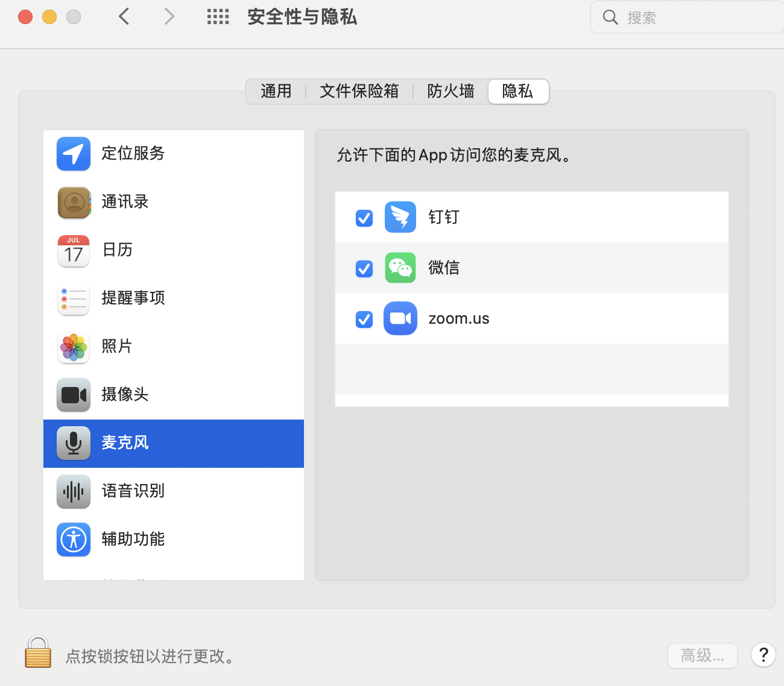Select 摄像头 label in the sidebar

(125, 394)
